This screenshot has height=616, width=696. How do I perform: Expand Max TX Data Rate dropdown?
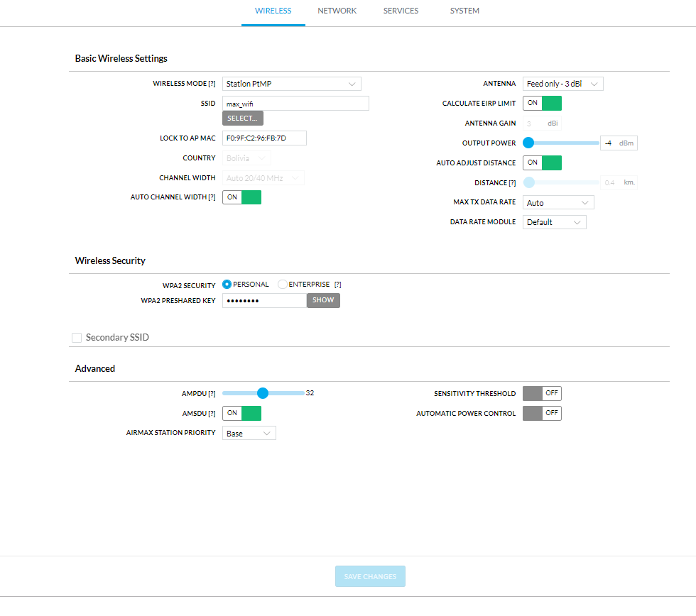(558, 203)
